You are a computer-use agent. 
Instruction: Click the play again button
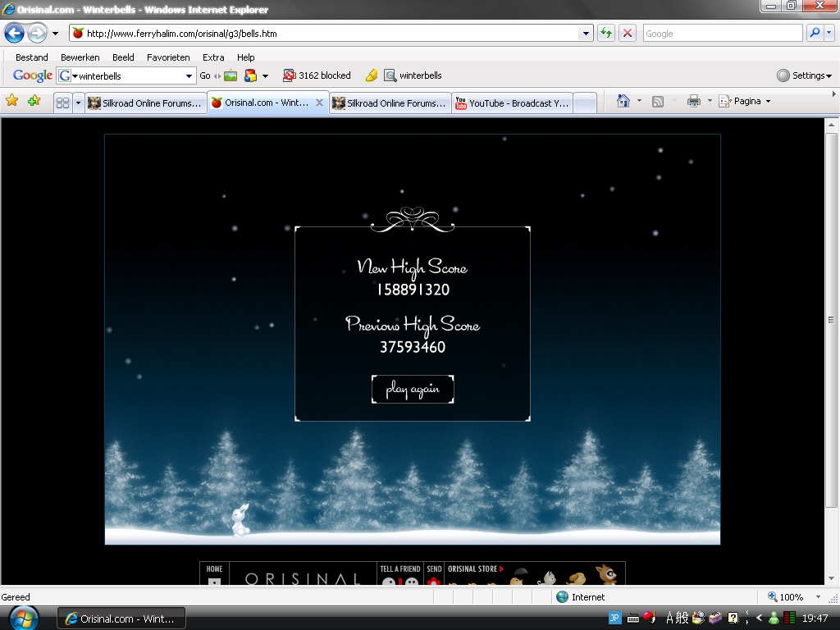(x=413, y=389)
